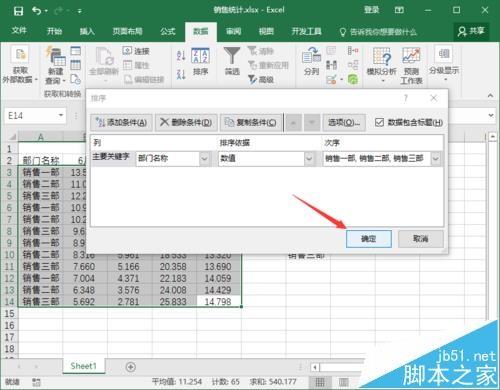Click the Properties (属性) ribbon item
The width and height of the screenshot is (500, 390).
click(136, 65)
